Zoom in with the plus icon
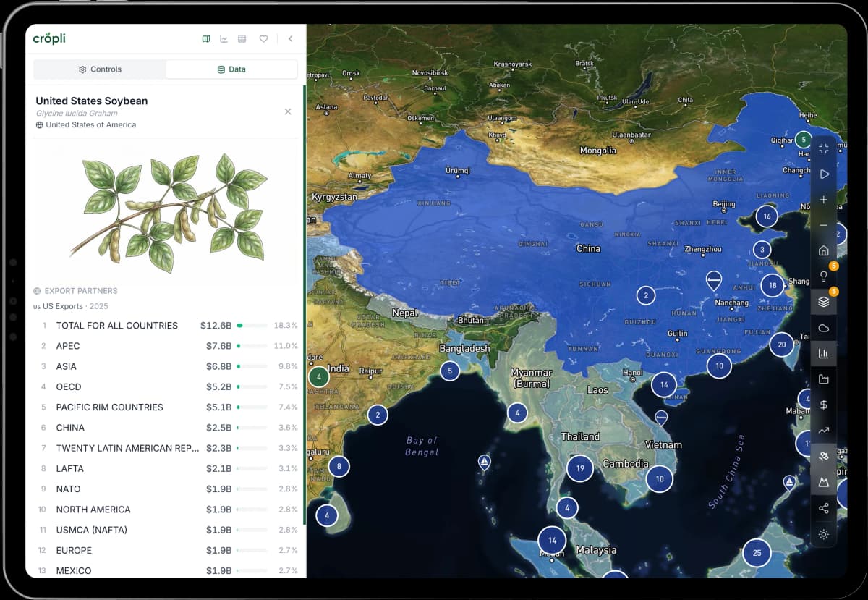868x600 pixels. pyautogui.click(x=824, y=200)
